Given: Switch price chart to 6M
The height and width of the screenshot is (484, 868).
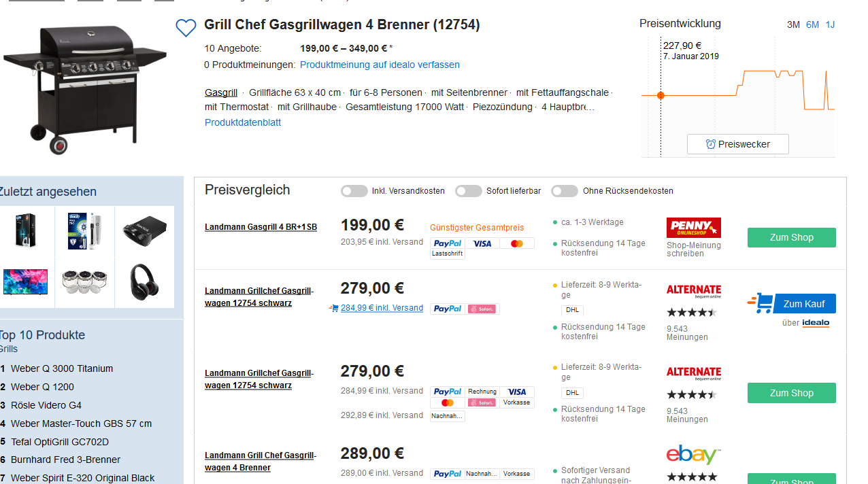Looking at the screenshot, I should pyautogui.click(x=812, y=25).
